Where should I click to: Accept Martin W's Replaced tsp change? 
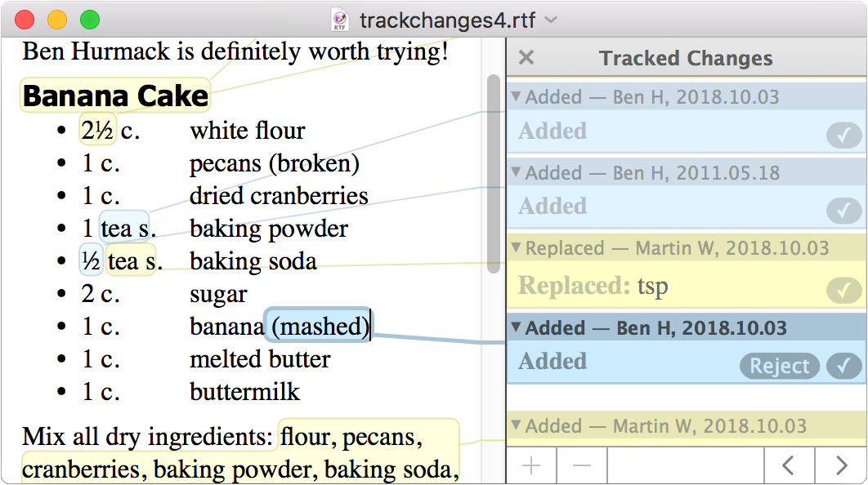click(x=843, y=289)
